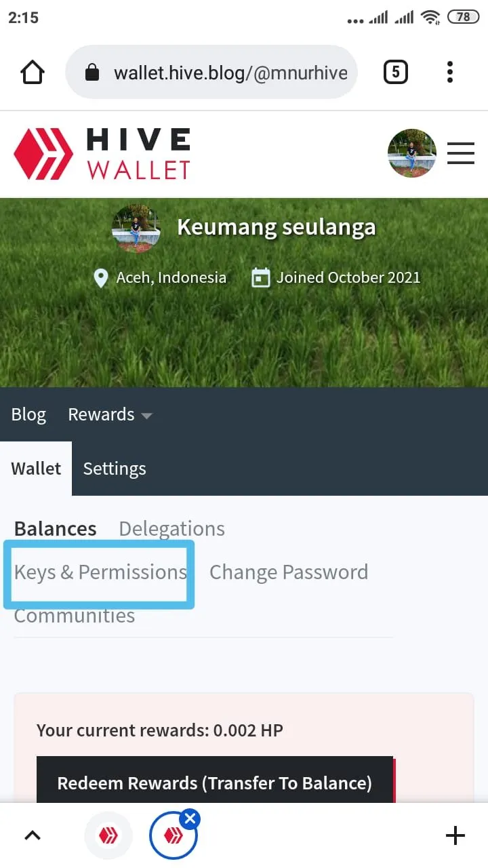Open the tab switcher showing 5 tabs

tap(396, 71)
